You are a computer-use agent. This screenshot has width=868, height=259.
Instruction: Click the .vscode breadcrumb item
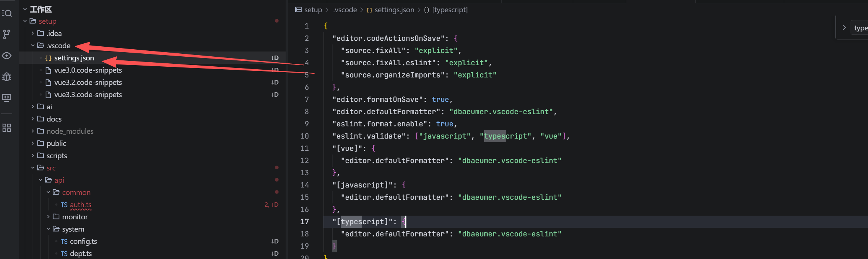(x=345, y=10)
